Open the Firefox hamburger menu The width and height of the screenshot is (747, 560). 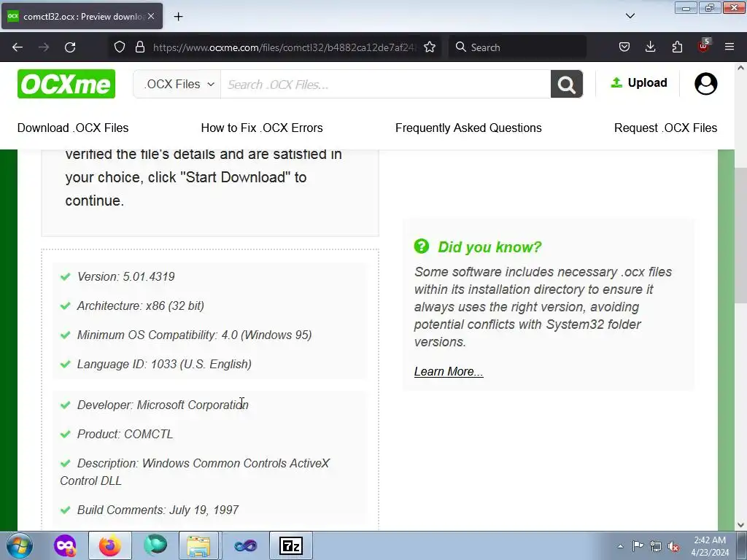(729, 47)
